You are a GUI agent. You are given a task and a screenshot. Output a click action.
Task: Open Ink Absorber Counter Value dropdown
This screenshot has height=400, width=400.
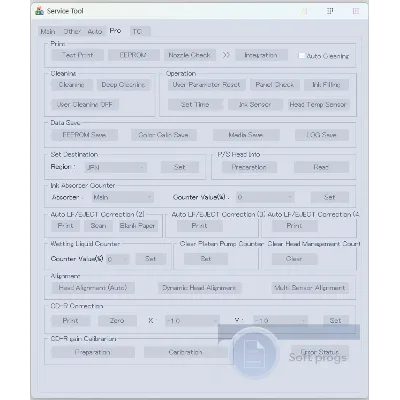click(265, 197)
